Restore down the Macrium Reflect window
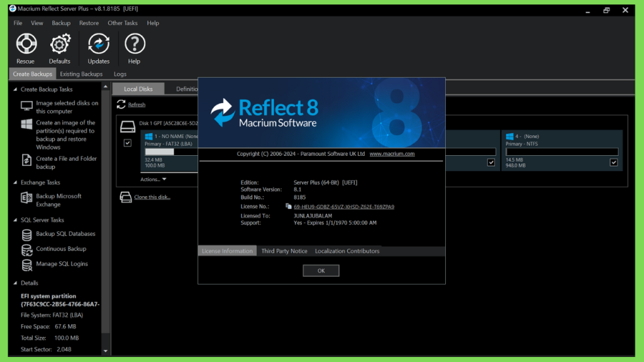This screenshot has height=362, width=644. (x=606, y=10)
